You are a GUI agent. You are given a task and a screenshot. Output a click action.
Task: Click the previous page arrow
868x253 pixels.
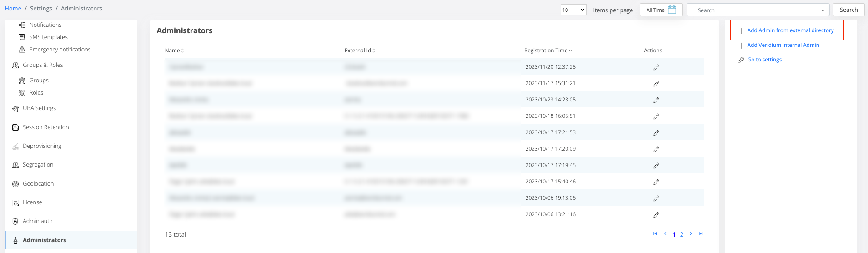coord(665,234)
